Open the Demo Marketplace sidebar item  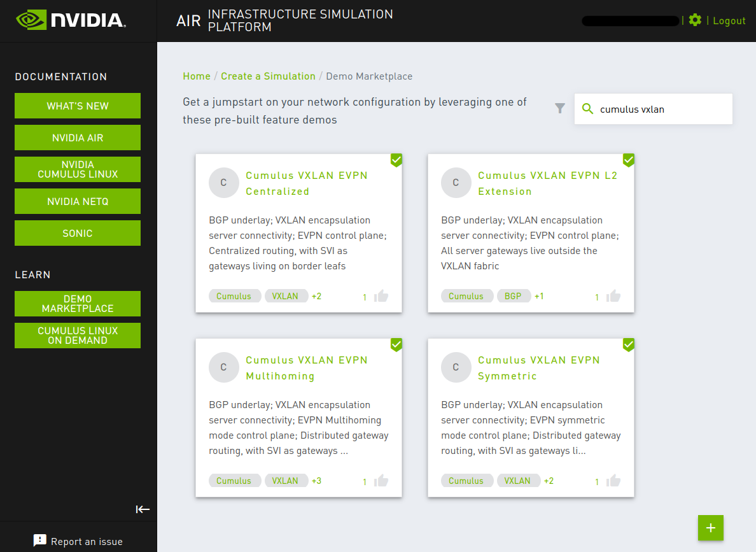[78, 304]
